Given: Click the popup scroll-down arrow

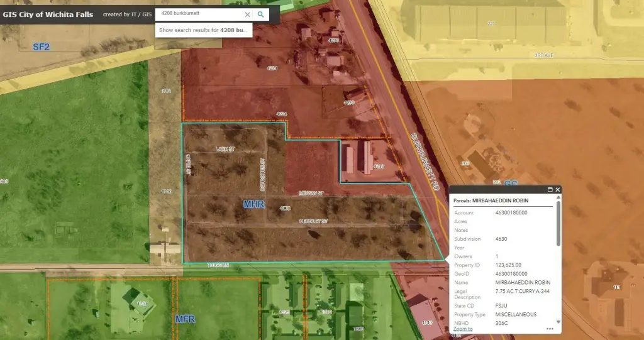Looking at the screenshot, I should tap(558, 322).
